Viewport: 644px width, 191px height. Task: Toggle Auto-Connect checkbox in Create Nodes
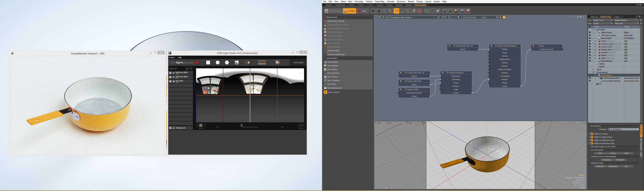(x=326, y=92)
